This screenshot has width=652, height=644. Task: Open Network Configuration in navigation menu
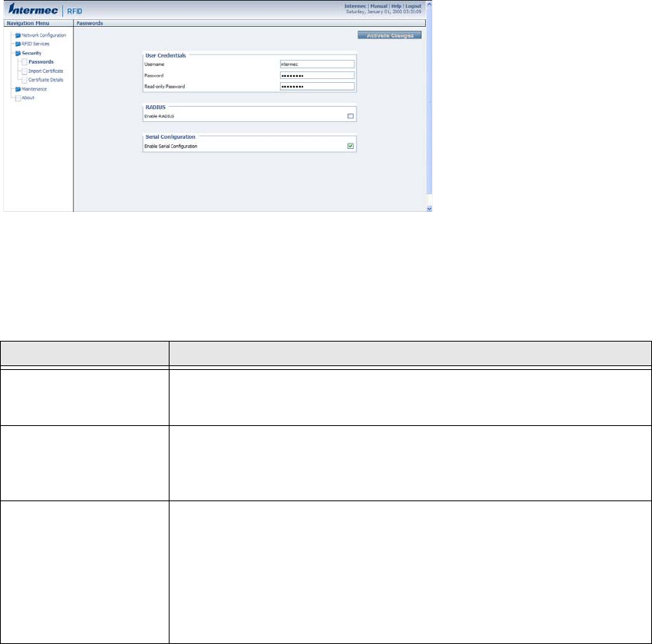pyautogui.click(x=44, y=35)
